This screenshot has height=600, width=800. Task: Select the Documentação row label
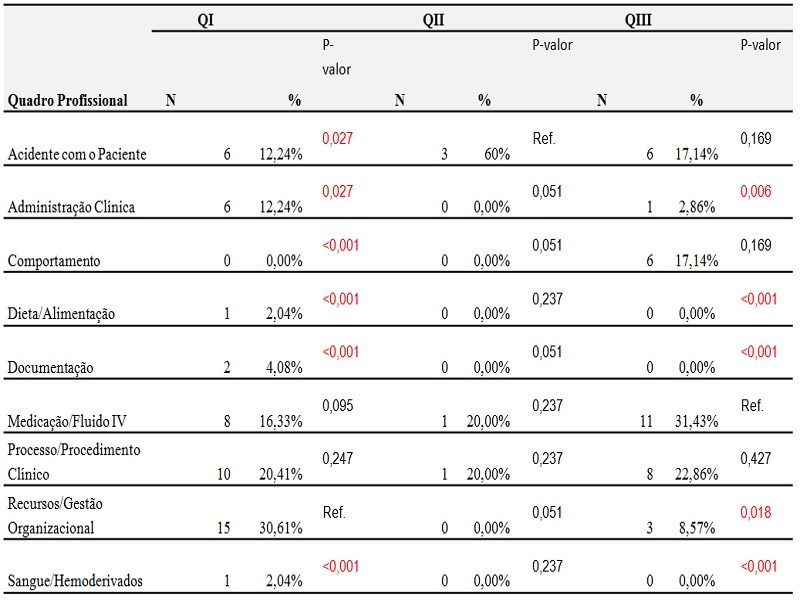pos(50,367)
